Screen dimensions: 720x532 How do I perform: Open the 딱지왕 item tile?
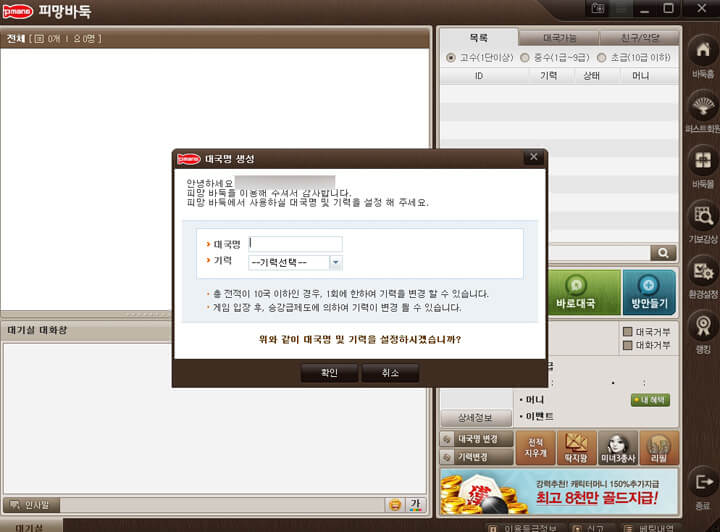coord(576,448)
